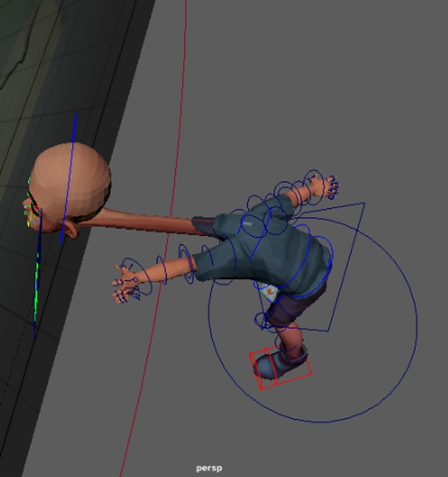Select the character's dark shorts
This screenshot has height=477, width=448.
tap(296, 306)
